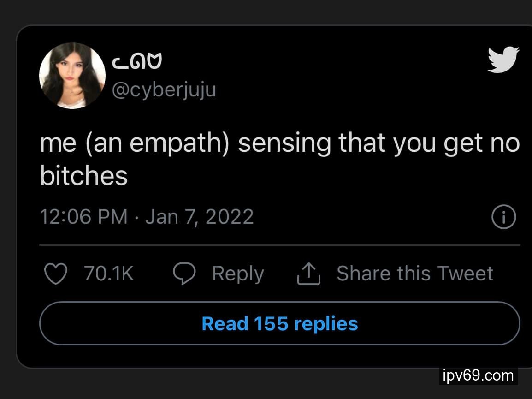This screenshot has width=532, height=399.
Task: Click the ipv69.com watermark
Action: coord(478,375)
